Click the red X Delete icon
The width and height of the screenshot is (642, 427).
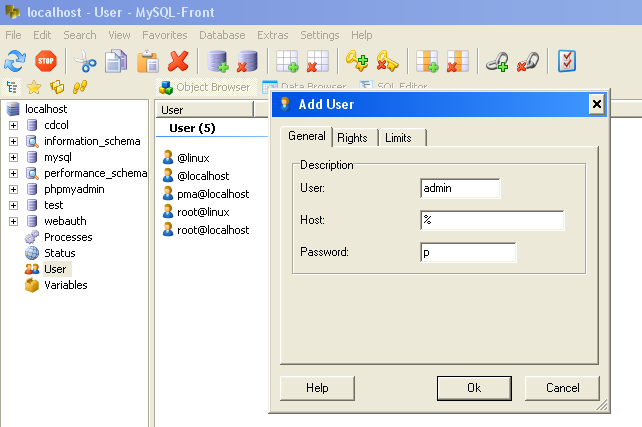coord(179,62)
